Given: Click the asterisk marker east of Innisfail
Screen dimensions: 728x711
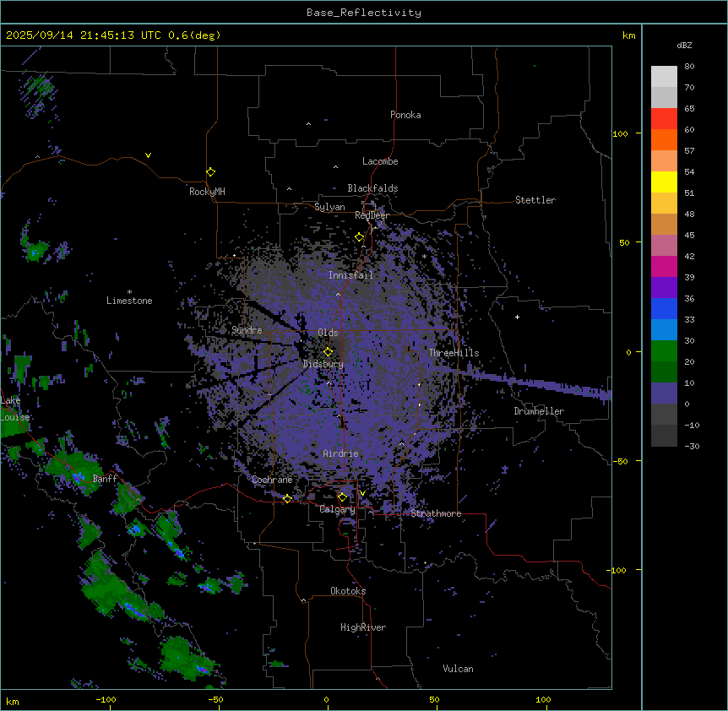Looking at the screenshot, I should coord(424,257).
